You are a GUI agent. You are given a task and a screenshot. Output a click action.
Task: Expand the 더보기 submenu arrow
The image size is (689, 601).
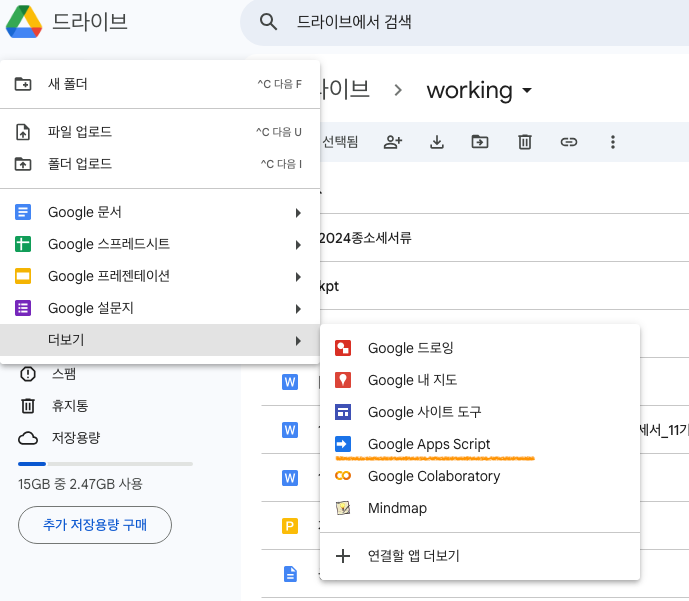click(298, 341)
